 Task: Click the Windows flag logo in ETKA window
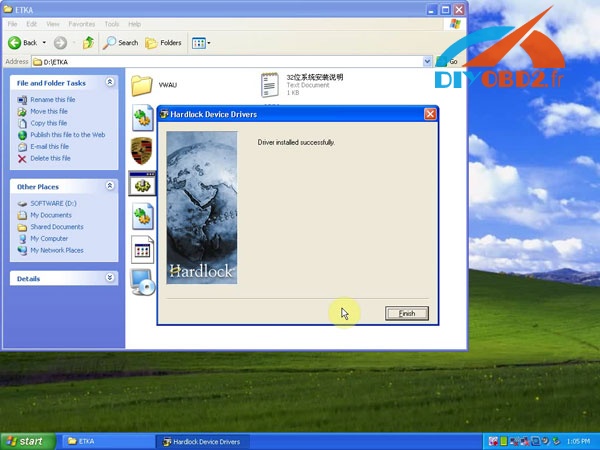point(455,24)
